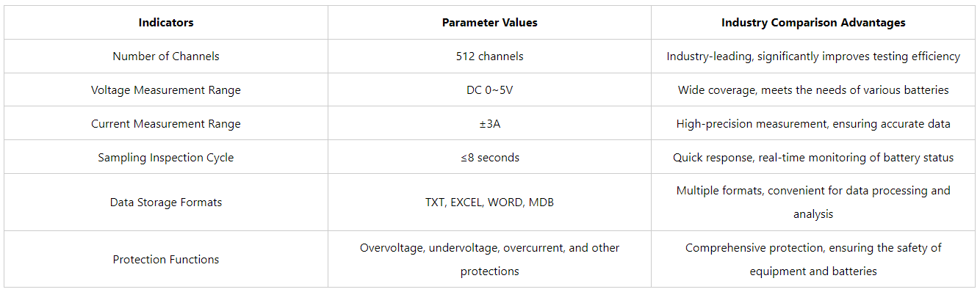980x292 pixels.
Task: Select the Number of Channels cell
Action: point(166,56)
